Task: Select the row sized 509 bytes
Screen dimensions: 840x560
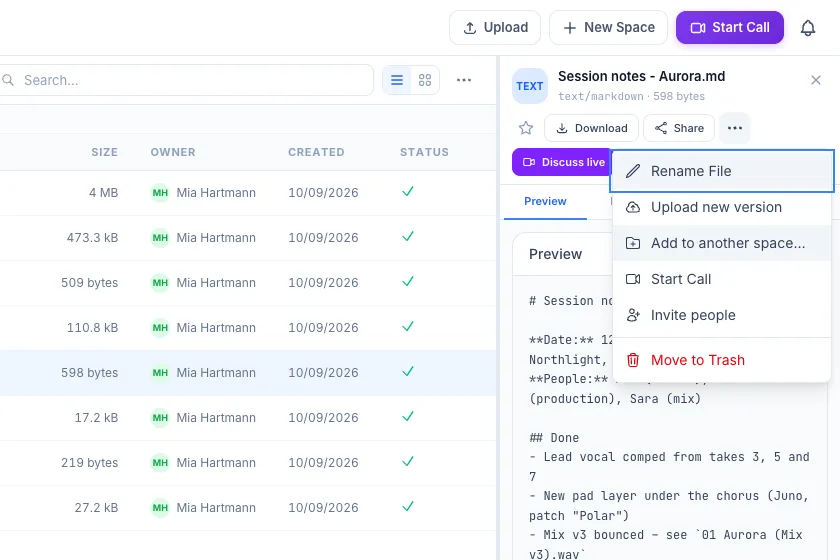Action: [x=248, y=283]
